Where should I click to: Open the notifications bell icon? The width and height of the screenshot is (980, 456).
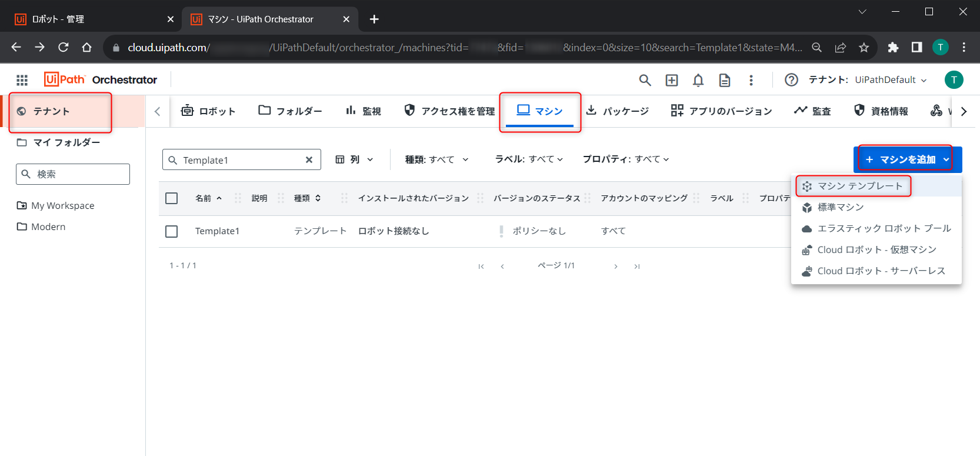click(698, 80)
